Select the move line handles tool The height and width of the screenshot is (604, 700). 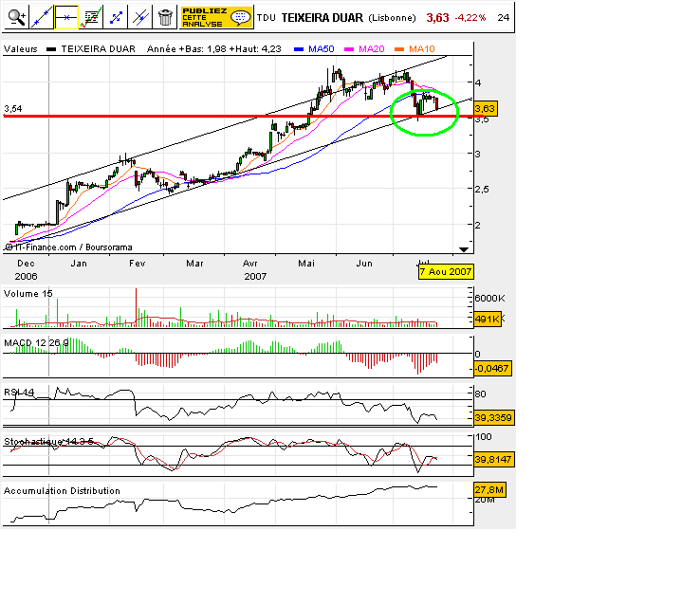(116, 17)
